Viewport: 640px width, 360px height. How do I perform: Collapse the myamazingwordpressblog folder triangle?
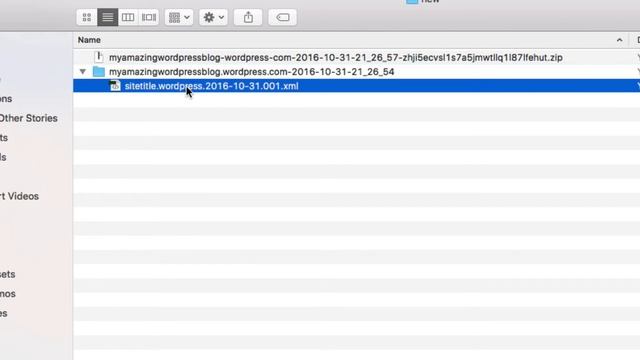coord(83,72)
